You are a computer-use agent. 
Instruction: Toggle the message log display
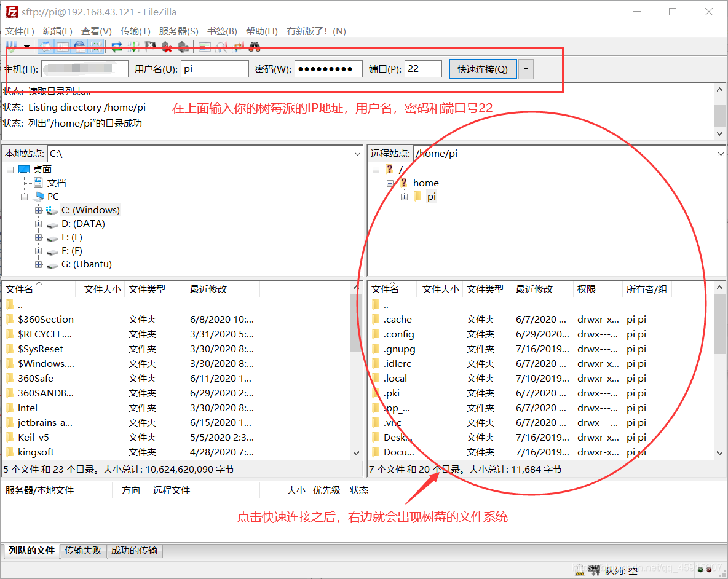point(45,46)
